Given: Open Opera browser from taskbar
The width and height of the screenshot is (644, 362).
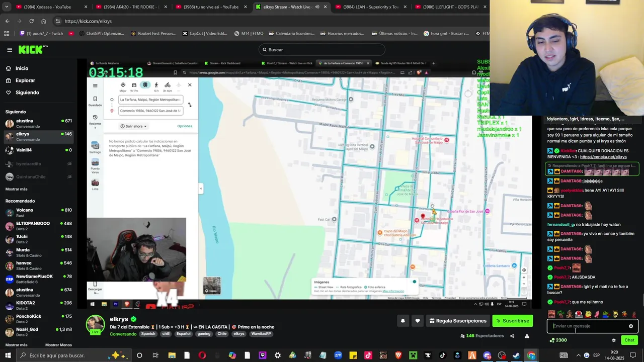Looking at the screenshot, I should click(x=202, y=355).
